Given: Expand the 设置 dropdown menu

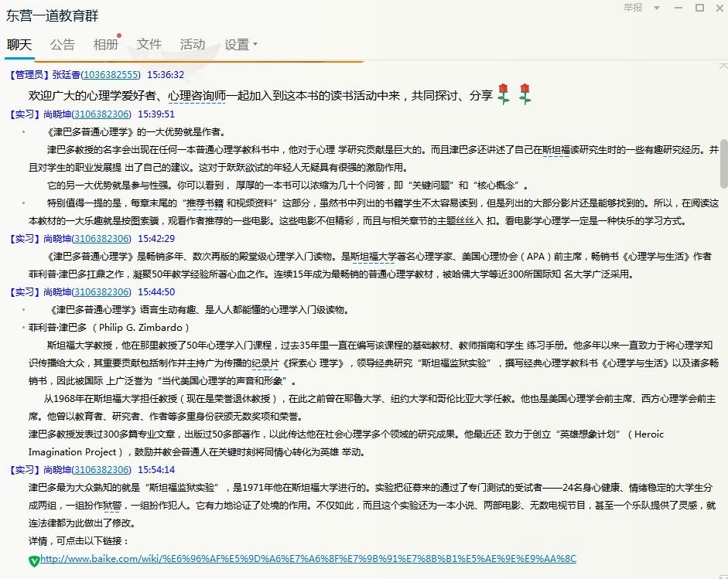Looking at the screenshot, I should pos(241,45).
